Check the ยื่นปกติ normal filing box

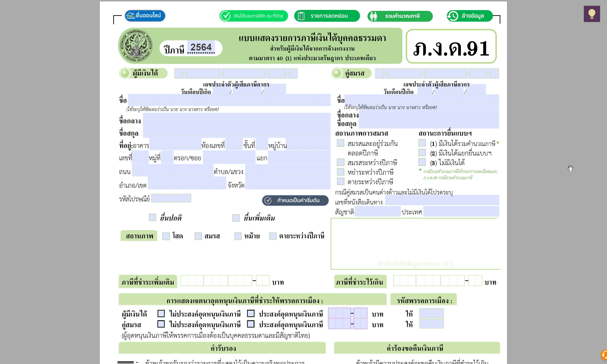coord(152,217)
